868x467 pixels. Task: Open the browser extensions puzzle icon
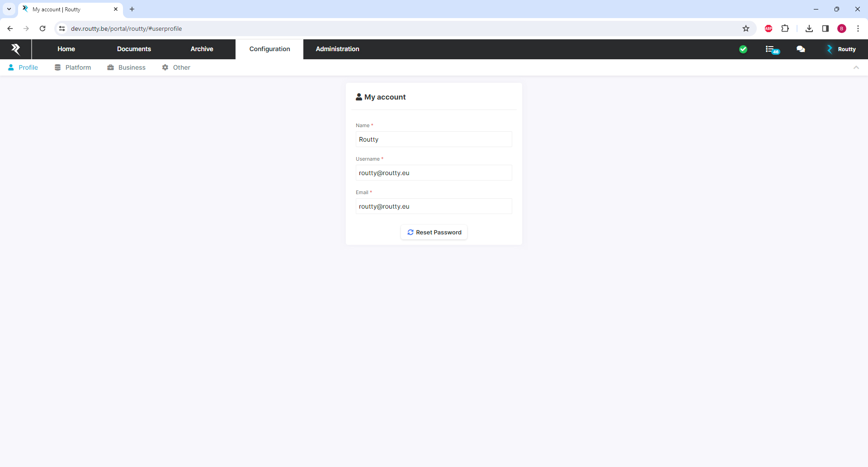point(785,29)
